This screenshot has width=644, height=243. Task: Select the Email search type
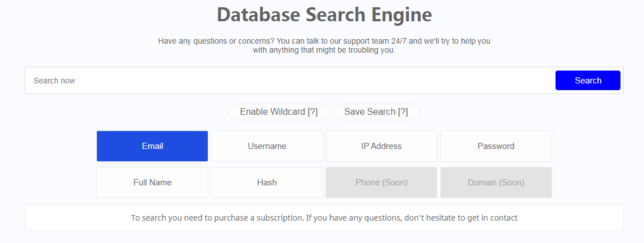tap(152, 146)
